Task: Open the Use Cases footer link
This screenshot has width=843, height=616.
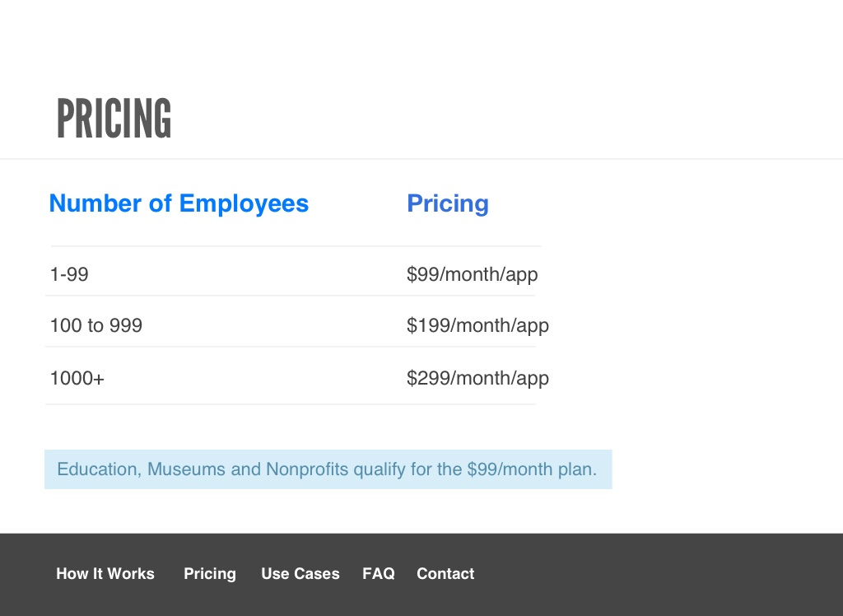Action: (300, 574)
